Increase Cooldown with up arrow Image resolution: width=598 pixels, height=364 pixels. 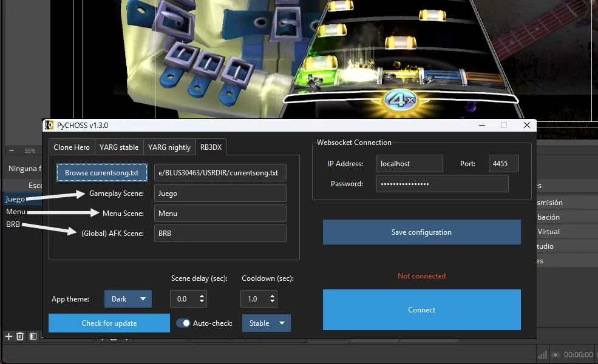tap(272, 295)
